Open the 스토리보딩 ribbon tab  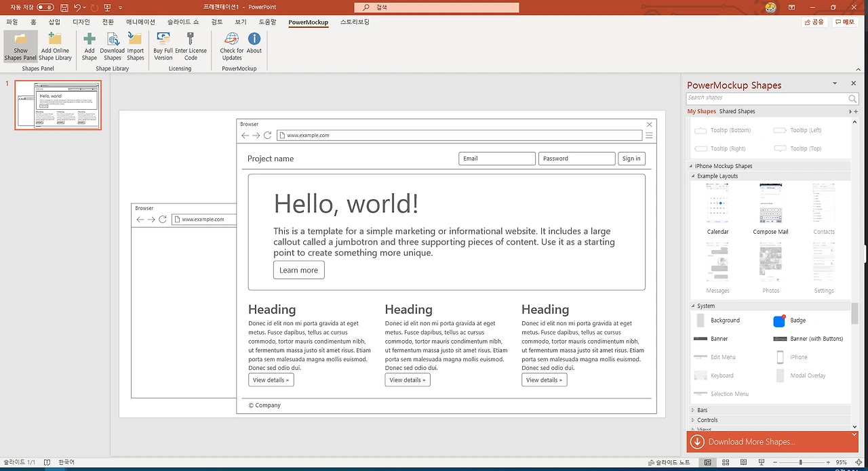tap(355, 22)
